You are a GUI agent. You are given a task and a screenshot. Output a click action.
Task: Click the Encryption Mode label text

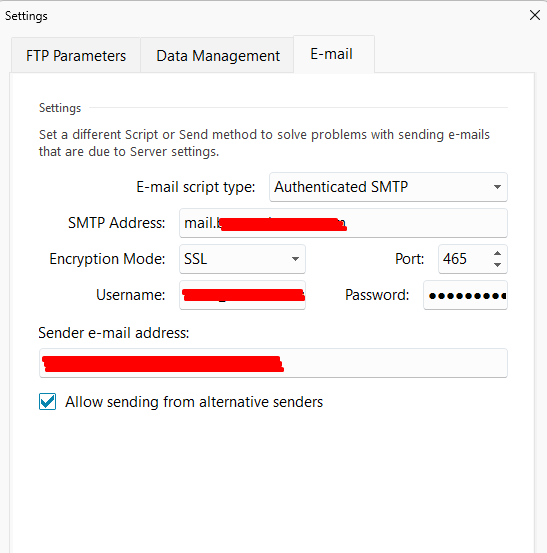coord(107,259)
